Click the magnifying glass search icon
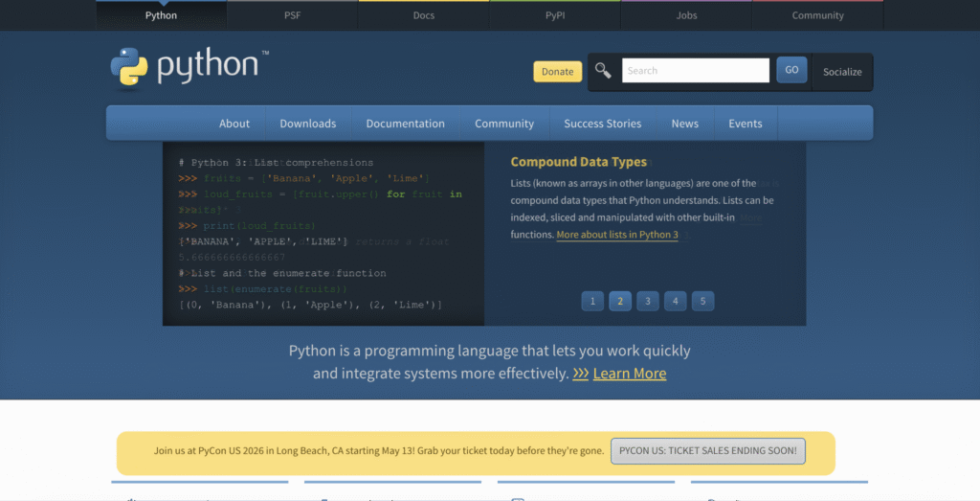 (603, 71)
